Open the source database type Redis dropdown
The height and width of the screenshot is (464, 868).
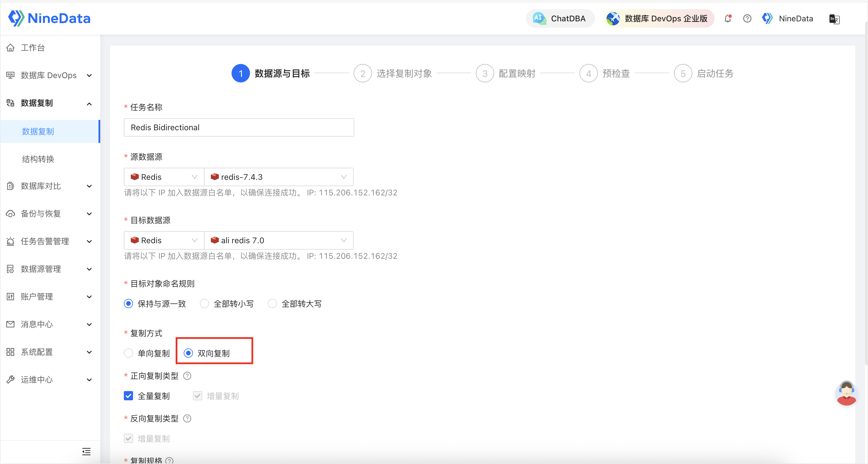pyautogui.click(x=164, y=177)
